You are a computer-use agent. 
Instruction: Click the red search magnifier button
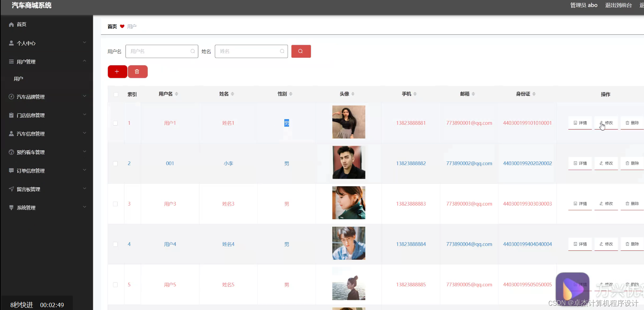click(x=301, y=51)
